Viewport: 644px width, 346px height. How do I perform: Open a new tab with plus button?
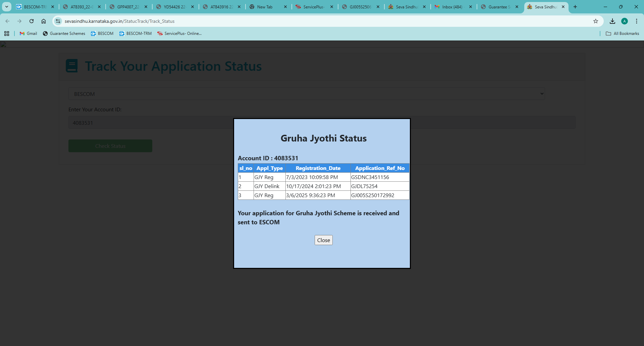pos(575,7)
